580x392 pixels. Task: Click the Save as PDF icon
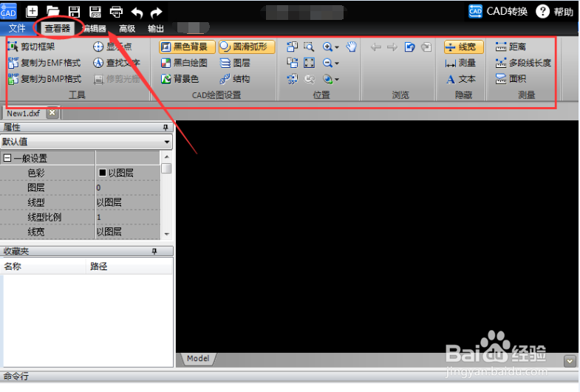point(95,12)
